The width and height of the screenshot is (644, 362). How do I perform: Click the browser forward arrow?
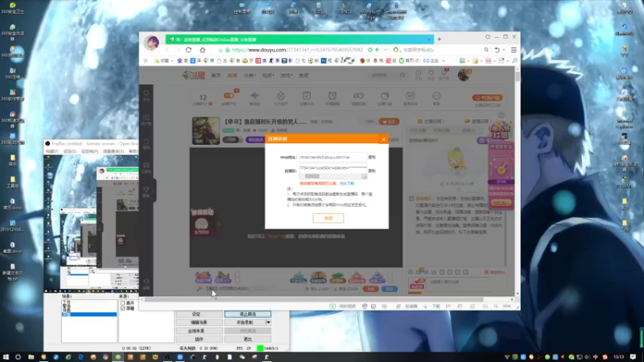click(178, 50)
